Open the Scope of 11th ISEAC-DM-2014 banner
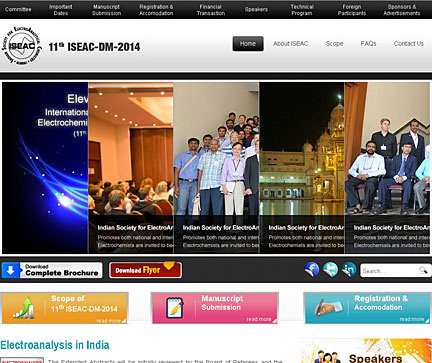432x363 pixels. [65, 308]
